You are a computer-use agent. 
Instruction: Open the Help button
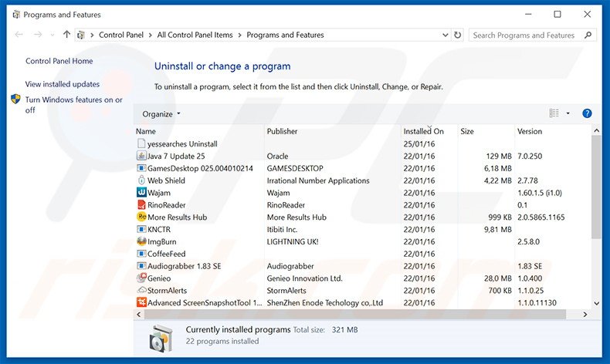(x=587, y=113)
